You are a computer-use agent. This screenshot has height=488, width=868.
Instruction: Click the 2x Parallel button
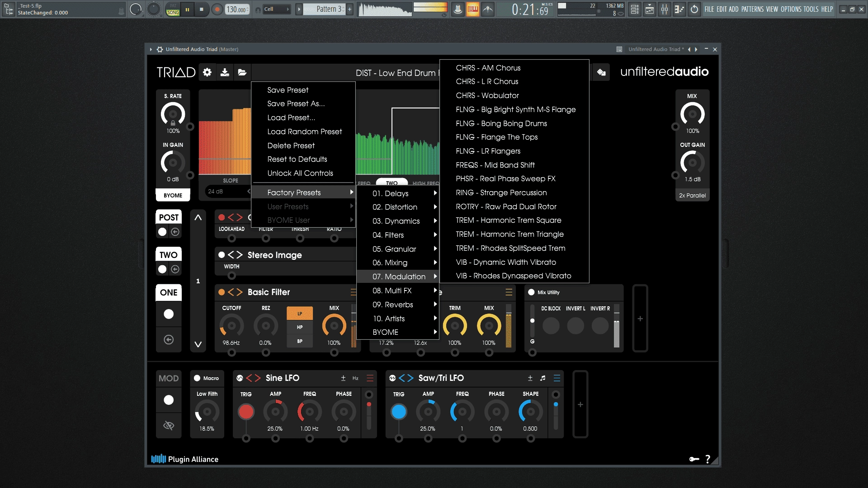[692, 195]
